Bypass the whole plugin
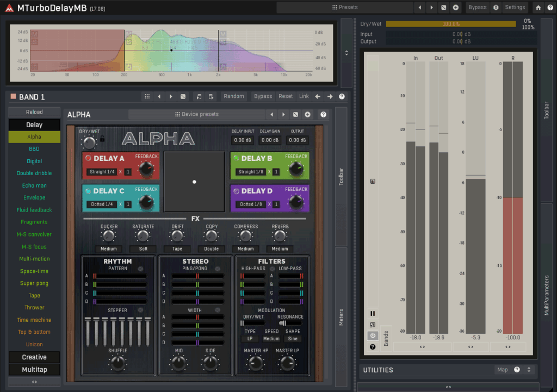This screenshot has height=392, width=557. tap(478, 7)
